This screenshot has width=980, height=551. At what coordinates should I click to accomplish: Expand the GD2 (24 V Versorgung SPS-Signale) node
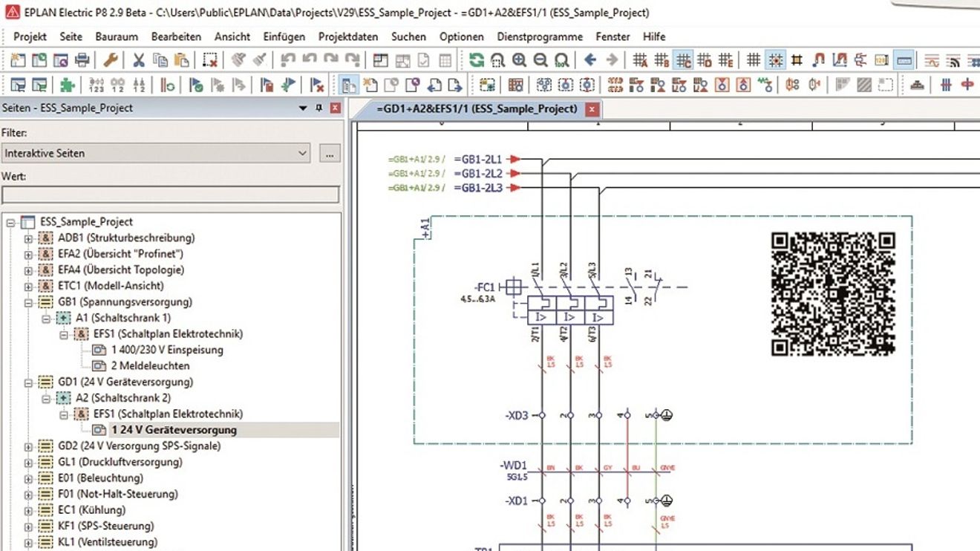[x=28, y=446]
